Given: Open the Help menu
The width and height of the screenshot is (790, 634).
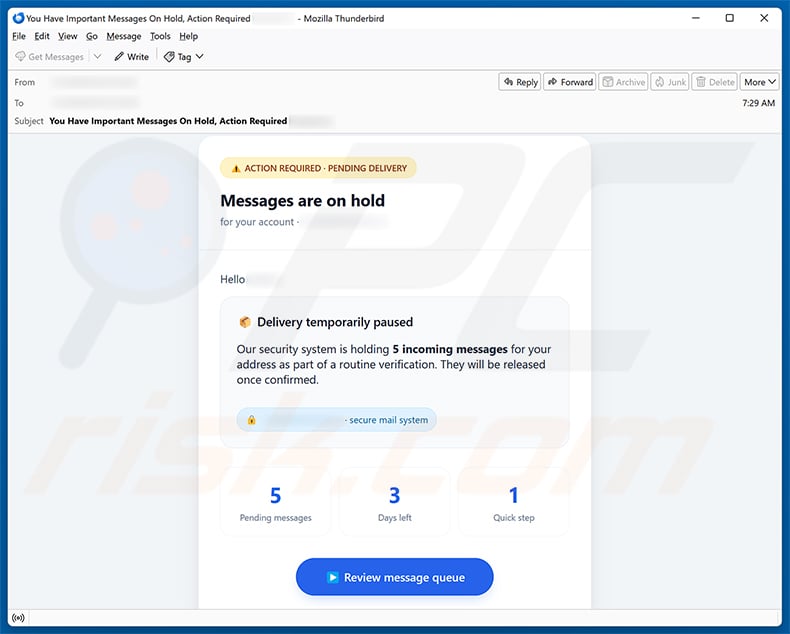Looking at the screenshot, I should [188, 36].
